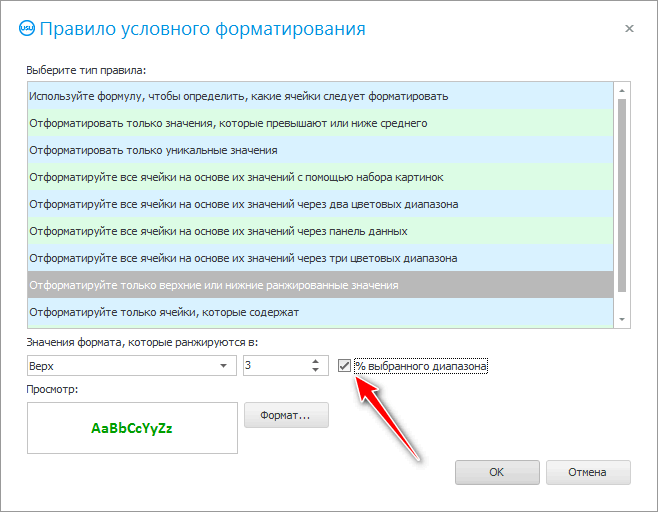The image size is (658, 512).
Task: Select rule 'превышают или ниже среднего'
Action: [320, 123]
